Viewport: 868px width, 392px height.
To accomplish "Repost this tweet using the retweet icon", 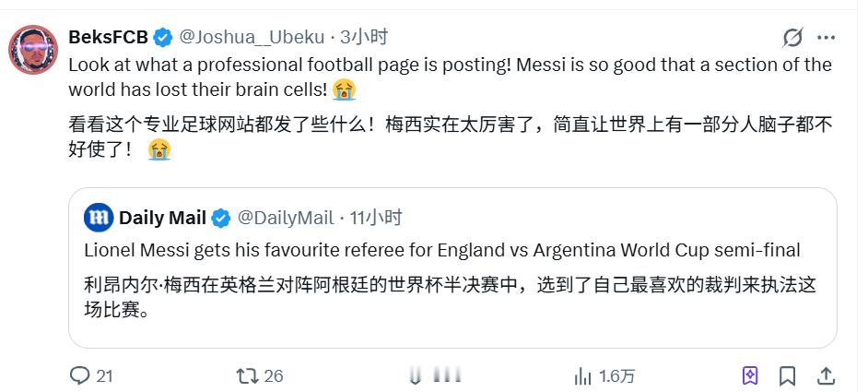I will point(247,376).
